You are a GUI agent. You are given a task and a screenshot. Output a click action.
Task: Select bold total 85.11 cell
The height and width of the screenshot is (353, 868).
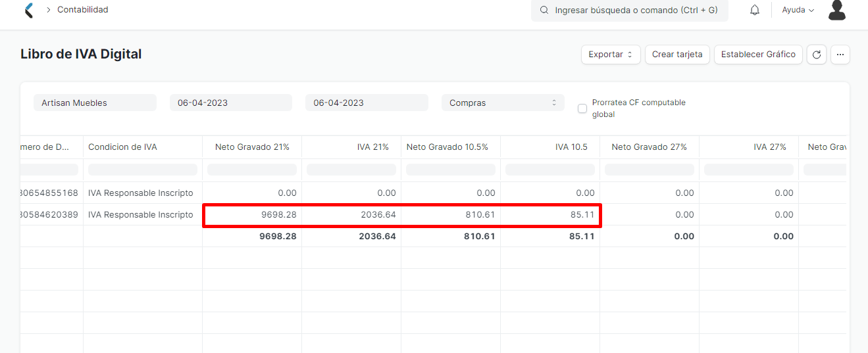pyautogui.click(x=550, y=236)
